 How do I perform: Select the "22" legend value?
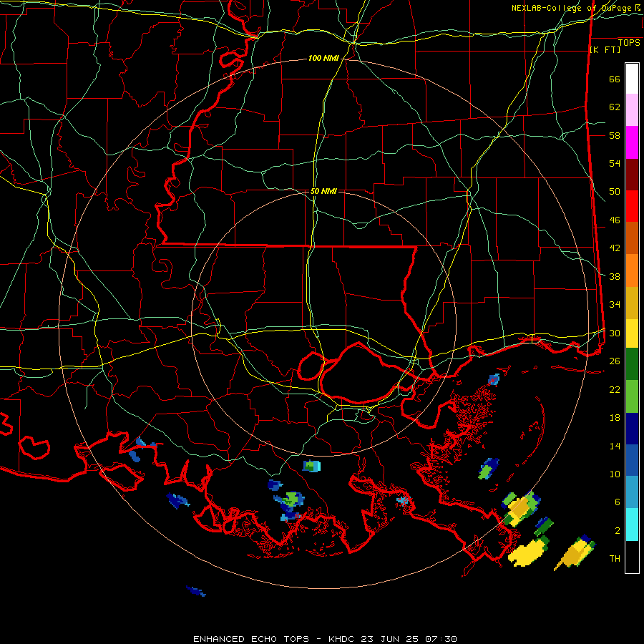coord(615,390)
